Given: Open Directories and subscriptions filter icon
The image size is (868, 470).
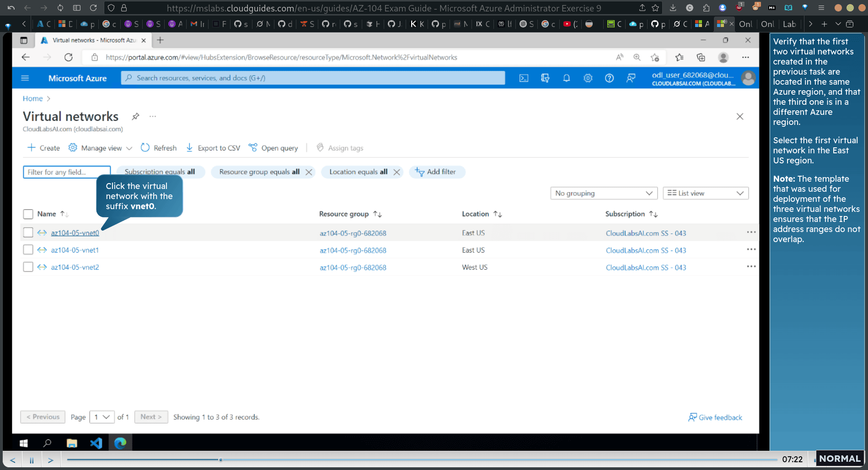Looking at the screenshot, I should pos(545,78).
